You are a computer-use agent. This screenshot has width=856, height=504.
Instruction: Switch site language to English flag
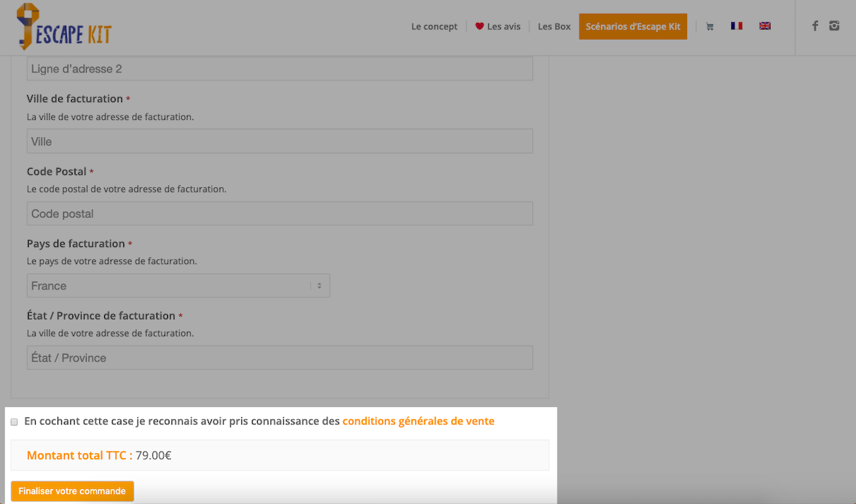[x=765, y=26]
